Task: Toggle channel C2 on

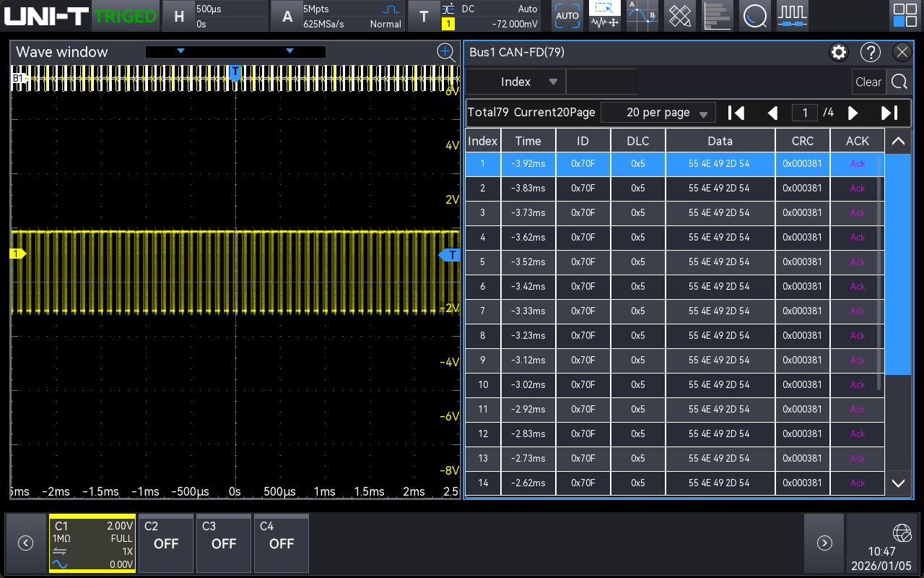Action: (x=166, y=543)
